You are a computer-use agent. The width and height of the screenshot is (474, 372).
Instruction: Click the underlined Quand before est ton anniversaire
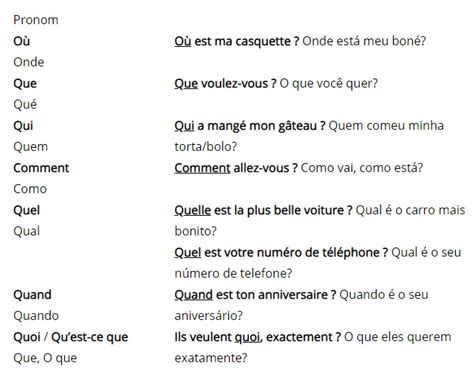(194, 295)
